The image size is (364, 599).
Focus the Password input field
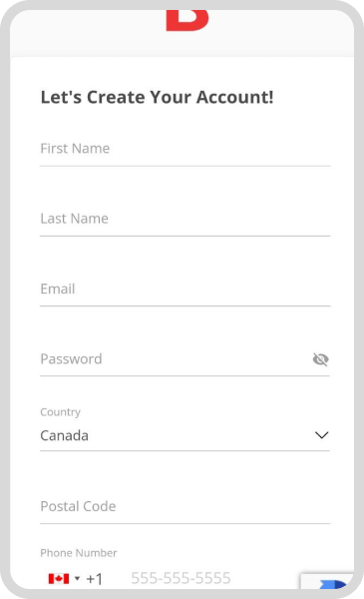176,359
